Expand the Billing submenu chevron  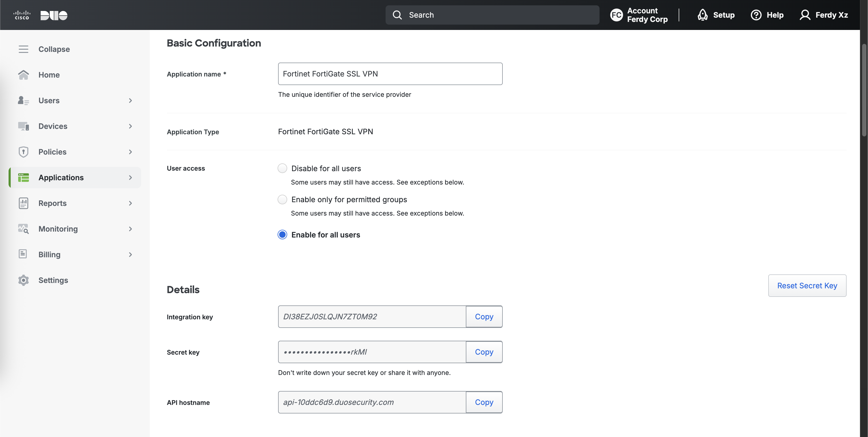point(130,254)
